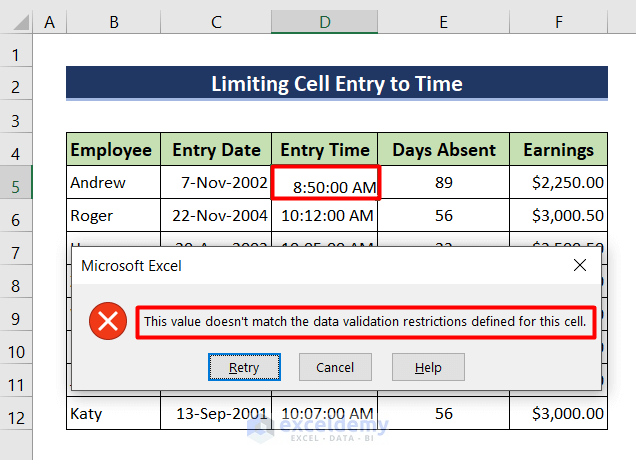Click the title cell Limiting Cell Entry to Time

click(x=337, y=84)
